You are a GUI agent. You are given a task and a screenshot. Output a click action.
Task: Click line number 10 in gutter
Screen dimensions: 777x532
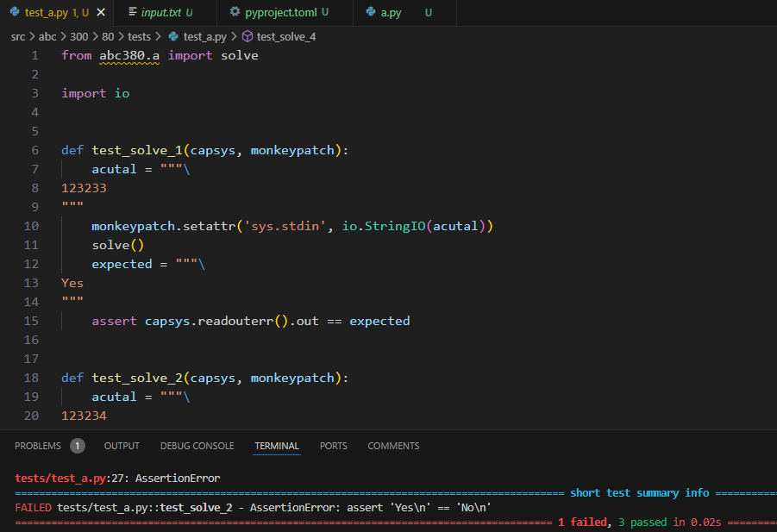pyautogui.click(x=31, y=226)
